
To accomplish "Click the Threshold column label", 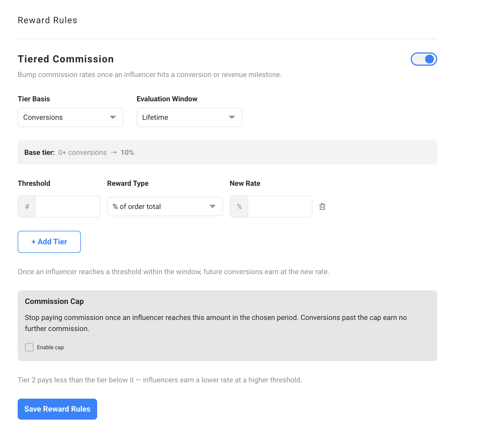I will click(x=34, y=183).
